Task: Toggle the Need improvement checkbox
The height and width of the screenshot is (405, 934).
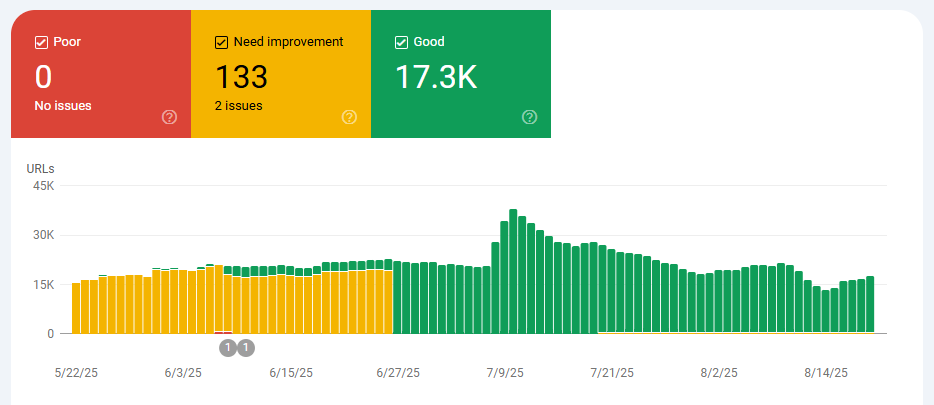Action: [221, 42]
